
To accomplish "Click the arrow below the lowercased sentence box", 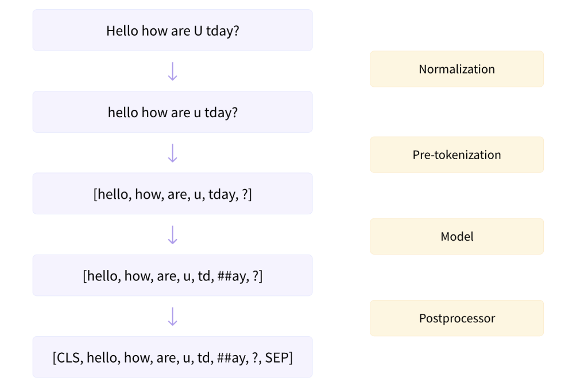I will click(x=172, y=153).
